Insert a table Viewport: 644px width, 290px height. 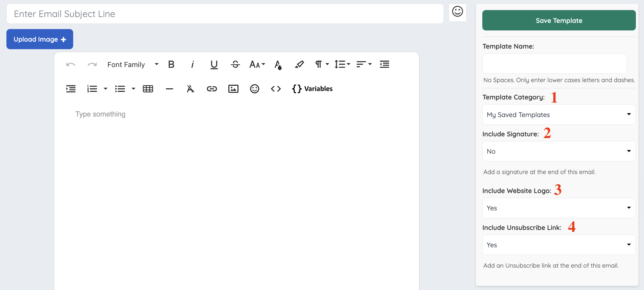click(x=148, y=89)
